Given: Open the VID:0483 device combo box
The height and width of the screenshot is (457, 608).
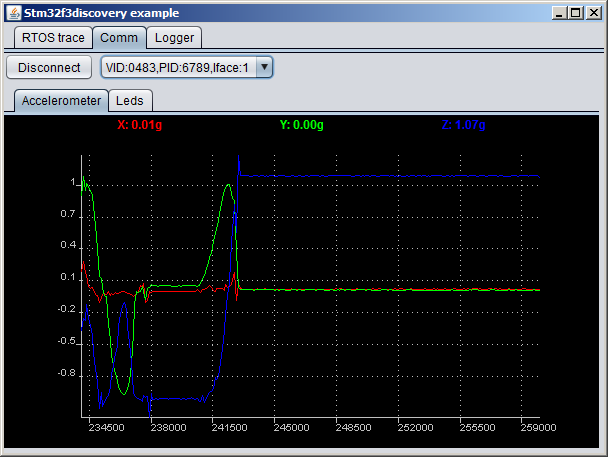Looking at the screenshot, I should pos(187,67).
